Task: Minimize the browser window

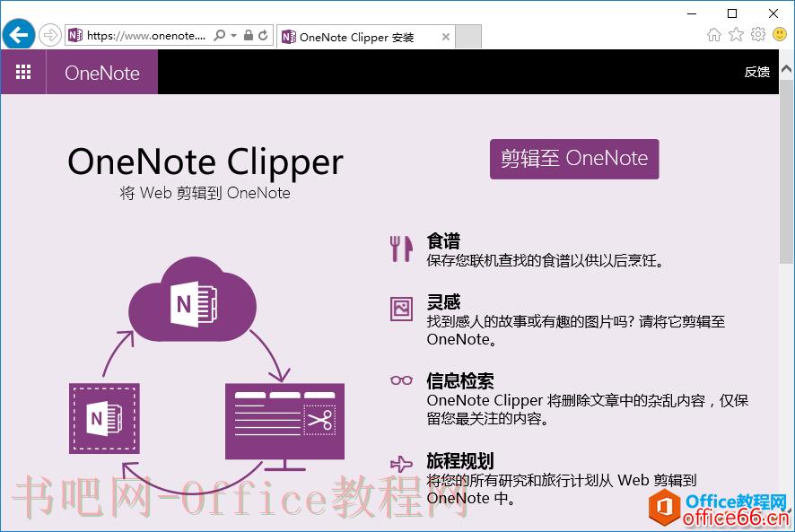Action: pyautogui.click(x=692, y=13)
